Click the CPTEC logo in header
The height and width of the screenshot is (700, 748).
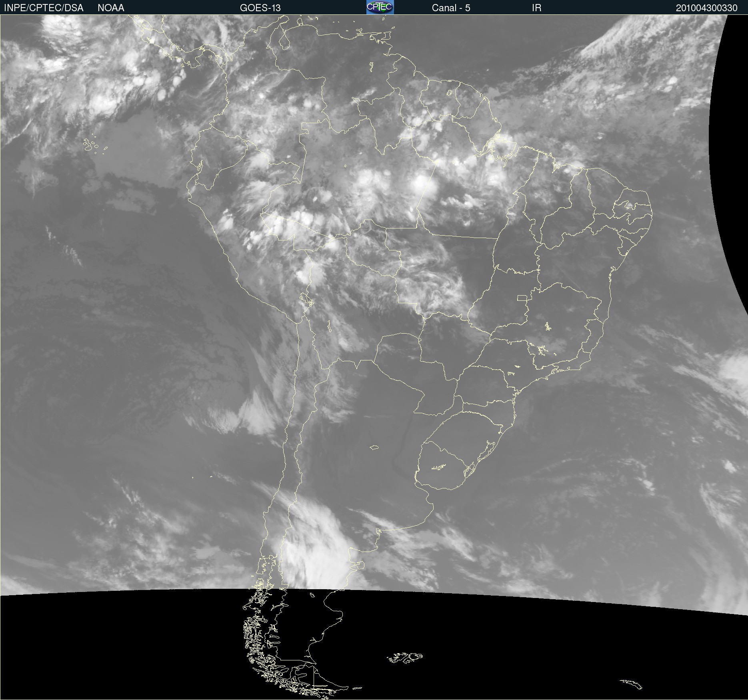(380, 7)
